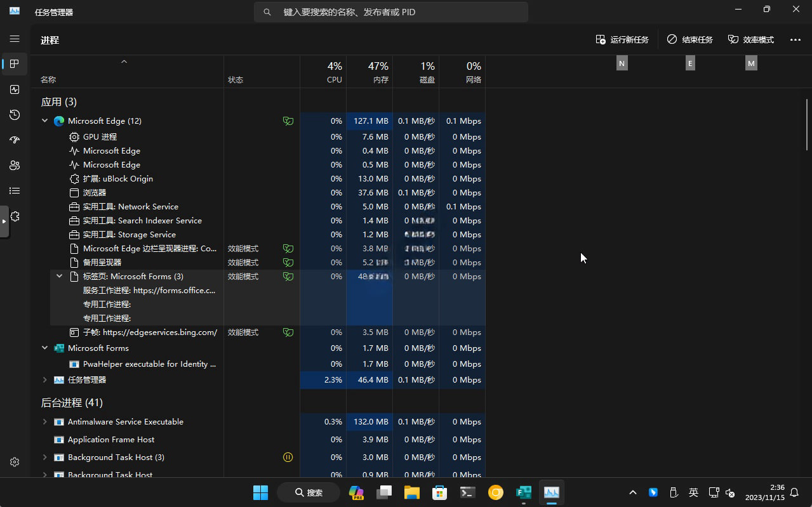Select the Windows Start button on the taskbar

pos(260,492)
